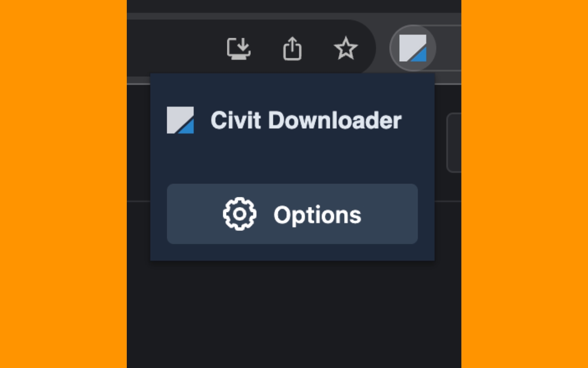Toggle the Civit Downloader extension toolbar icon
The width and height of the screenshot is (588, 368).
[413, 48]
